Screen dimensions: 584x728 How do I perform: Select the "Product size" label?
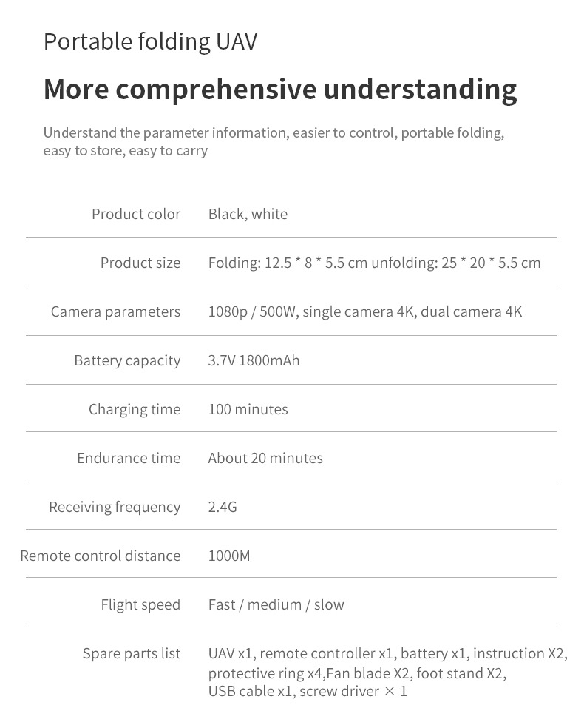(x=140, y=263)
